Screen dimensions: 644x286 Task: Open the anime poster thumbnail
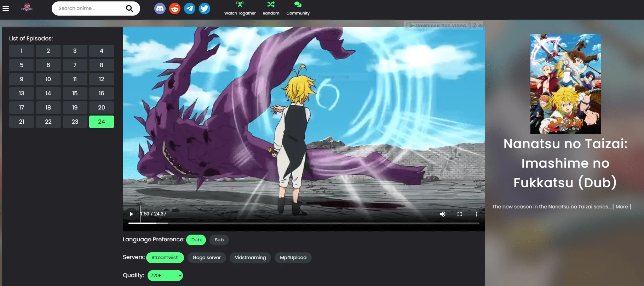[x=565, y=84]
